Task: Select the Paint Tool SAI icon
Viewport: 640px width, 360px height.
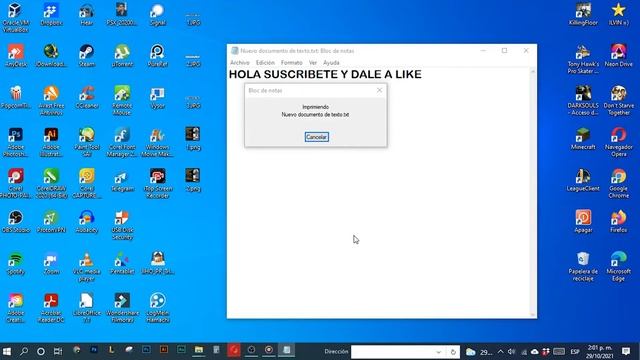Action: (x=87, y=142)
